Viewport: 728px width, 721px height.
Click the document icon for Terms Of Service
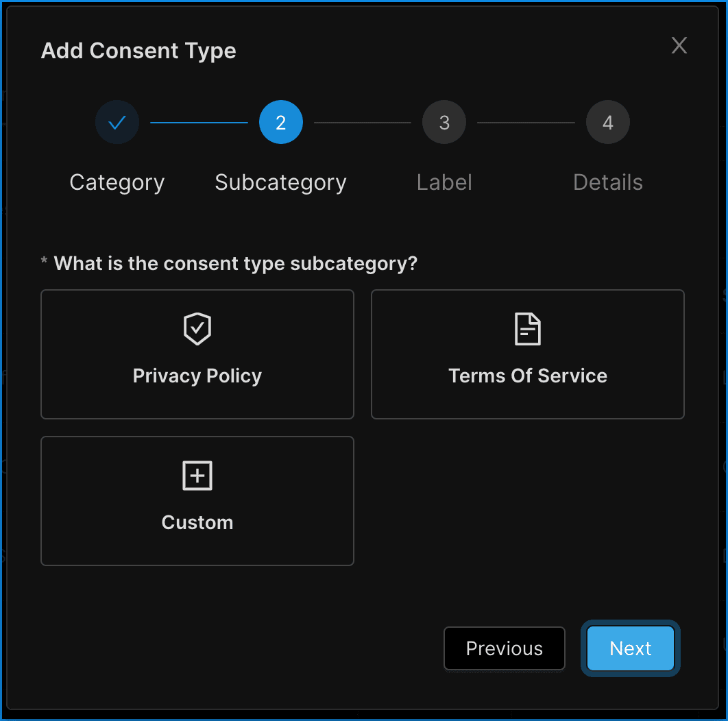528,329
